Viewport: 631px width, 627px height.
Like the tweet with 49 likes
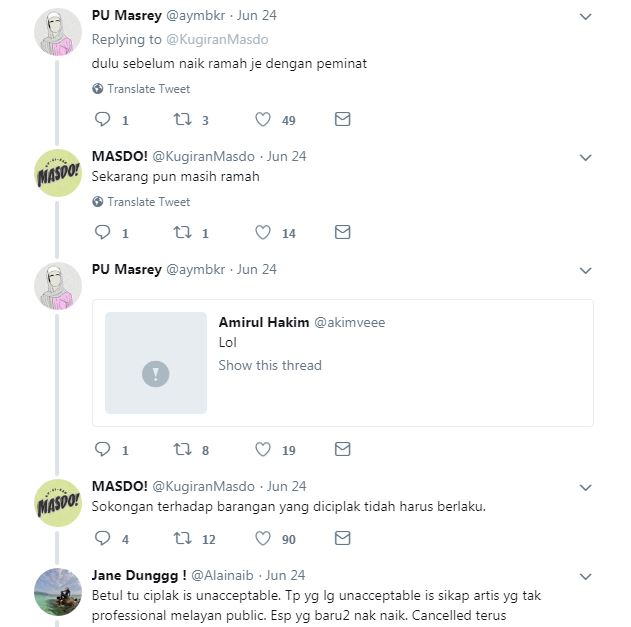pyautogui.click(x=263, y=120)
